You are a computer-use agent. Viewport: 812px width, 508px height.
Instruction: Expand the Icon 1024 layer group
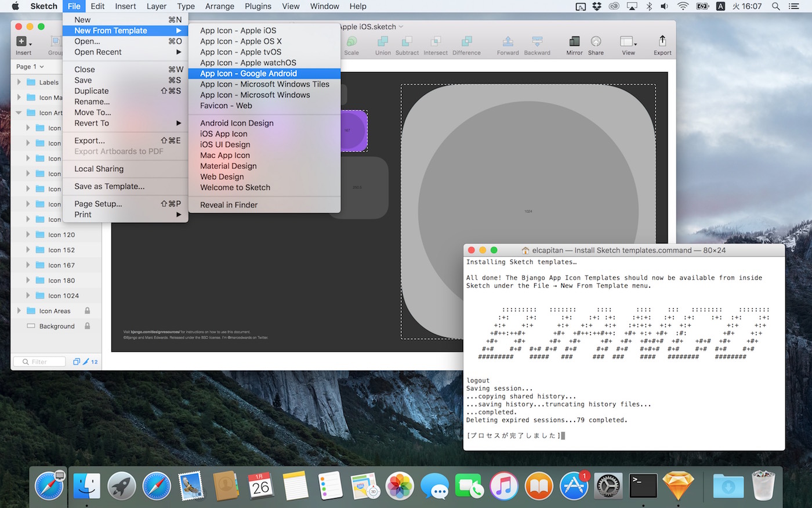click(28, 296)
